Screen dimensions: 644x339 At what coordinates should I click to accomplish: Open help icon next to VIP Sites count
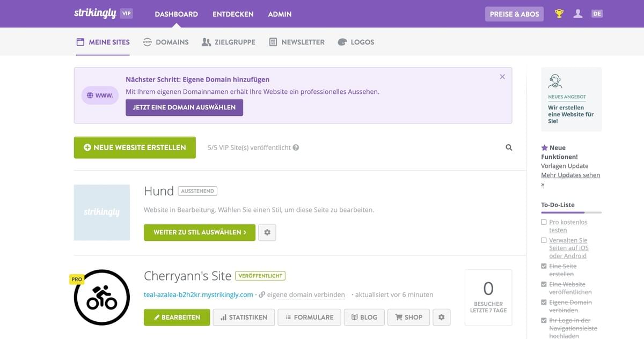(x=296, y=148)
